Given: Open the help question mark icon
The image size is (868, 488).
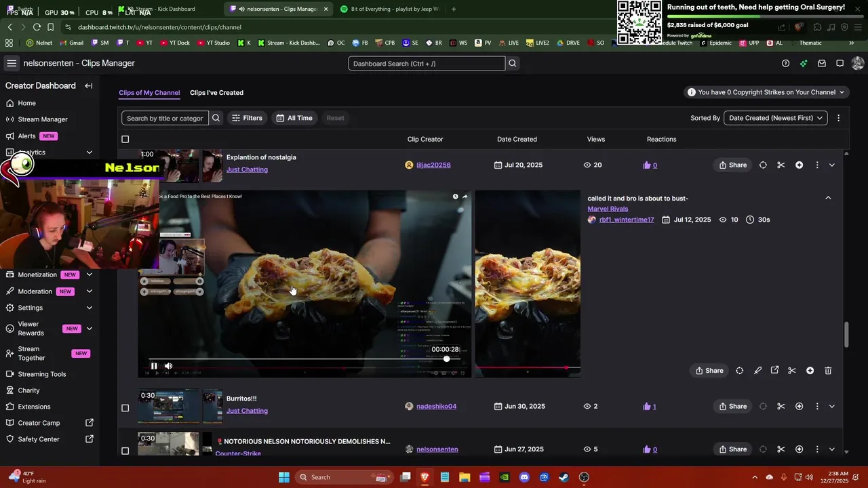Looking at the screenshot, I should pos(785,63).
